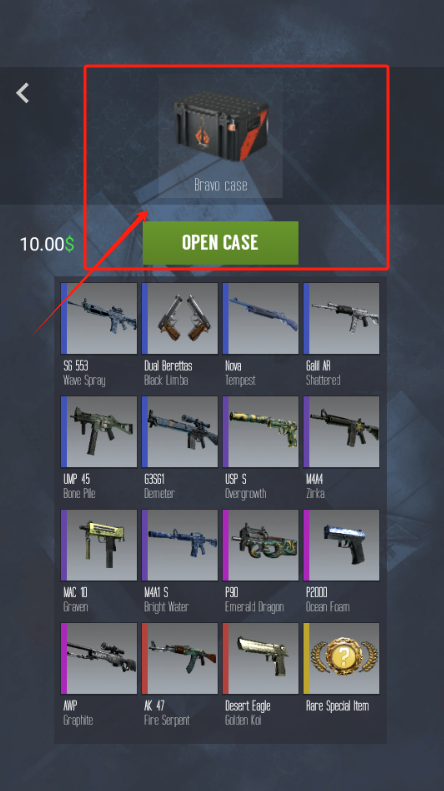Tap the 10.00$ balance display

coord(47,244)
